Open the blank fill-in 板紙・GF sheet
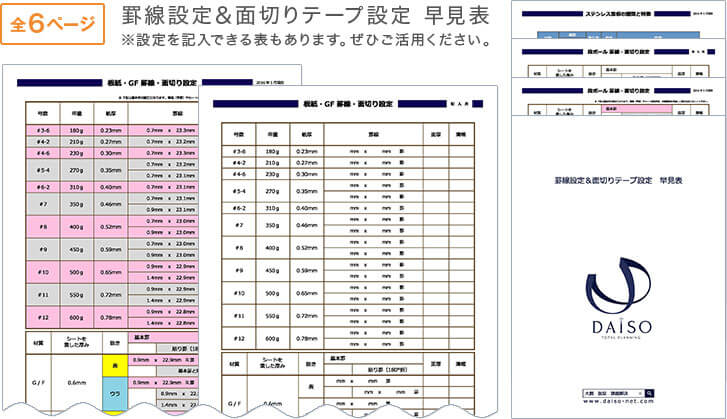This screenshot has width=727, height=419. tap(348, 250)
